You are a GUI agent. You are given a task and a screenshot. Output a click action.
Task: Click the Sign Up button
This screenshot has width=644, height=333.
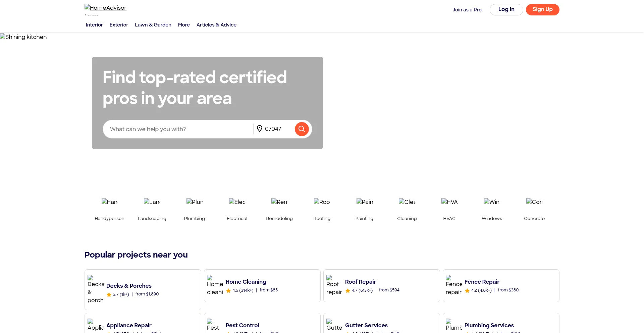[x=542, y=9]
